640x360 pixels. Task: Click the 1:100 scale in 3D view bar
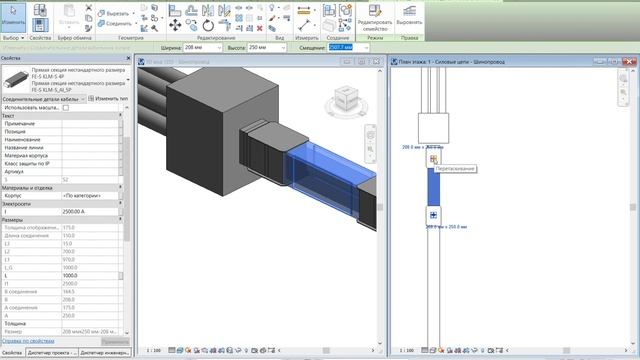[154, 351]
